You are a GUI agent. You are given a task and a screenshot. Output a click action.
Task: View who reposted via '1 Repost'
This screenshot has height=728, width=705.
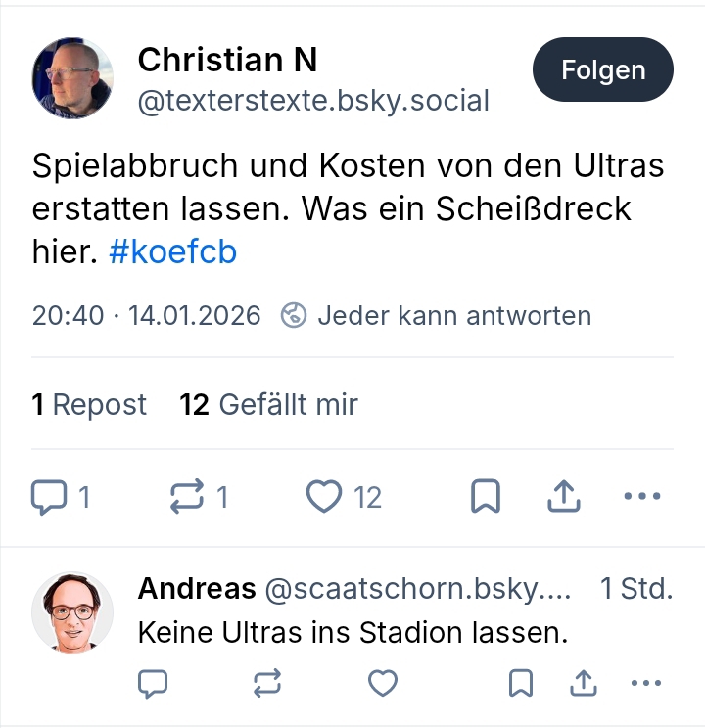tap(89, 404)
